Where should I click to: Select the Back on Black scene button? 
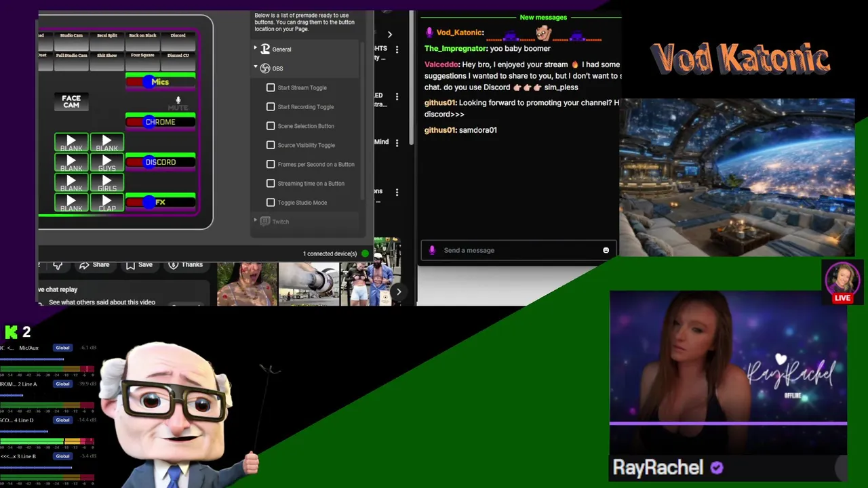pos(142,40)
